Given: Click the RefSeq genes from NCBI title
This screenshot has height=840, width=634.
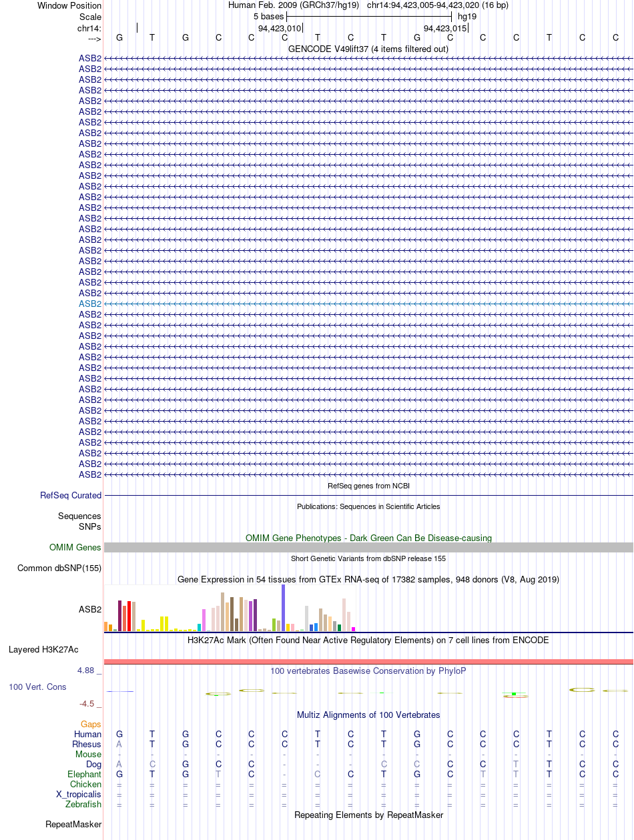Looking at the screenshot, I should click(x=368, y=486).
